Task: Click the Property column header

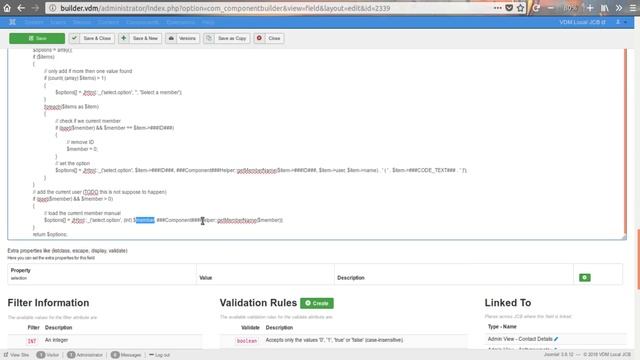Action: [20, 270]
